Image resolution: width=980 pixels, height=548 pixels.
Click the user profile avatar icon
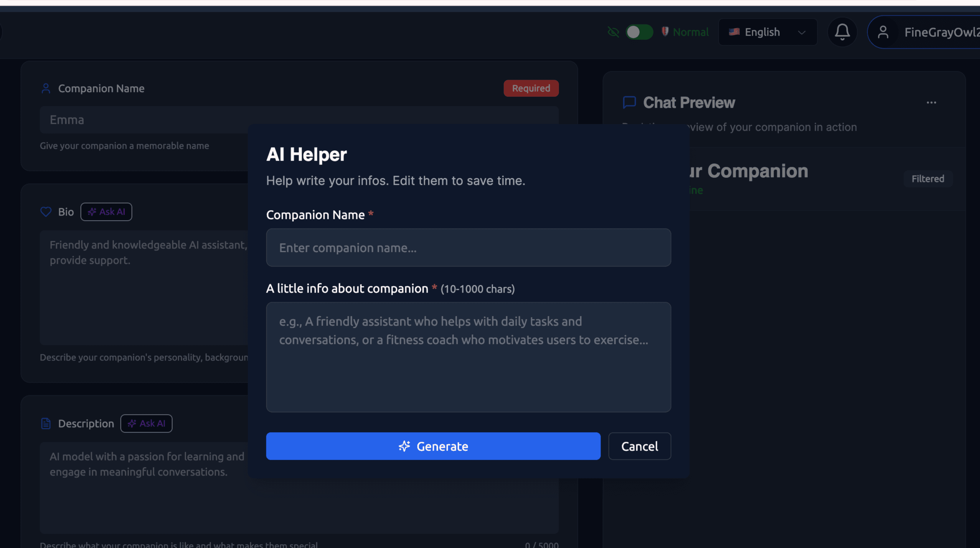coord(883,32)
